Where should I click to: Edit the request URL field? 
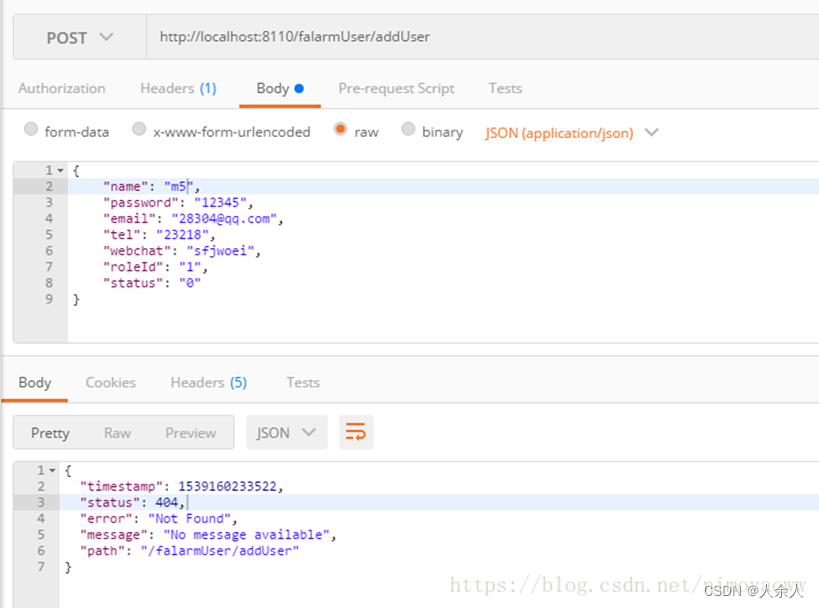coord(483,37)
